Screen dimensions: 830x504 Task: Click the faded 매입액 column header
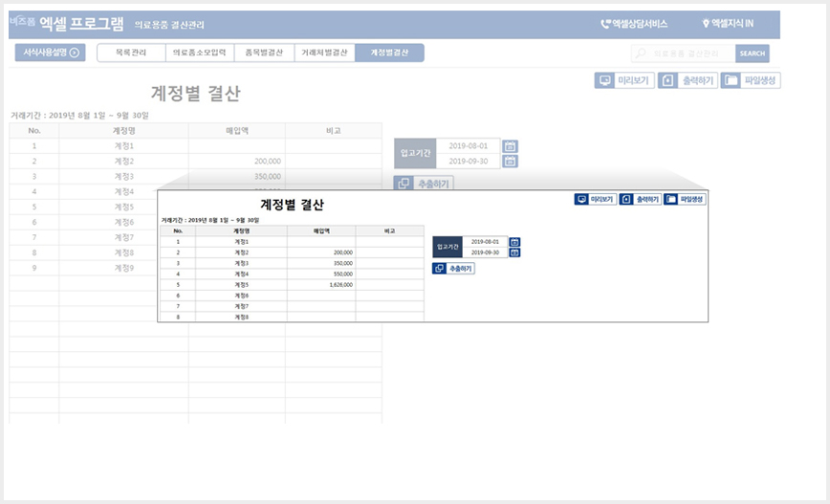coord(237,131)
